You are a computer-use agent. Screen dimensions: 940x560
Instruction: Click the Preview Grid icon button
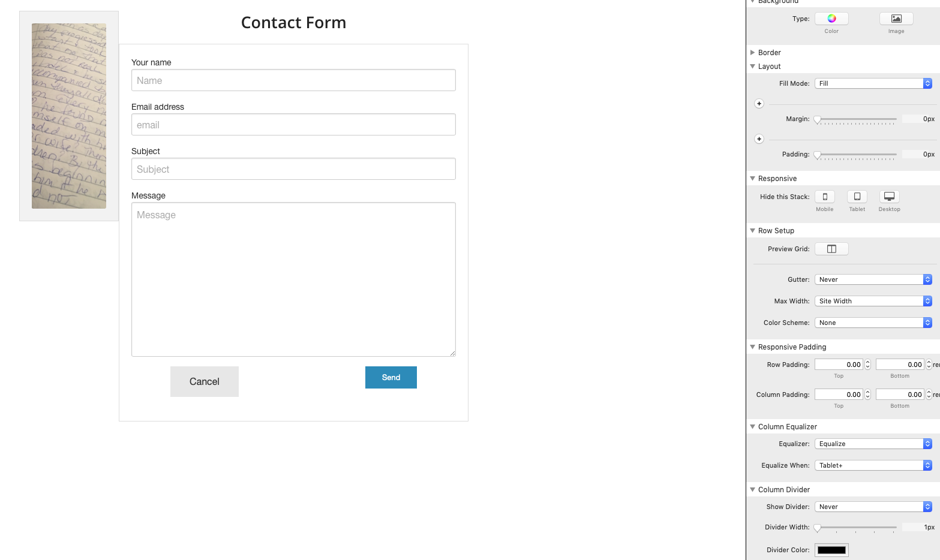pos(831,249)
